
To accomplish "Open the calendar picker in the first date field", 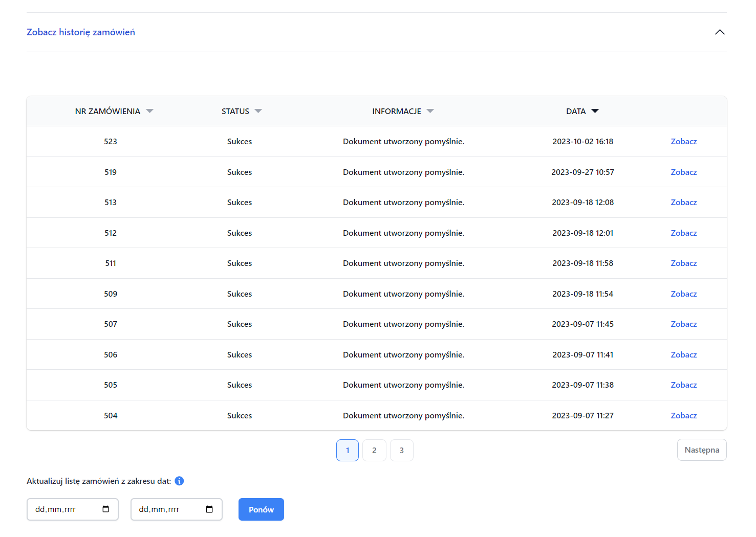I will (x=105, y=509).
